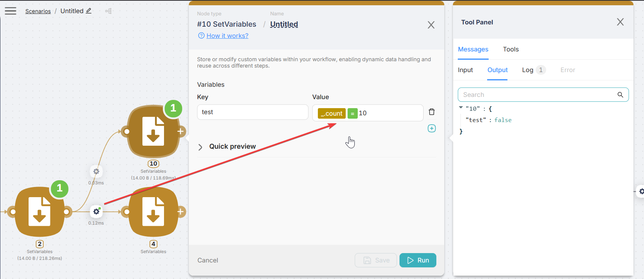Click the pencil icon to rename scenario
Viewport: 644px width, 279px height.
(x=89, y=11)
